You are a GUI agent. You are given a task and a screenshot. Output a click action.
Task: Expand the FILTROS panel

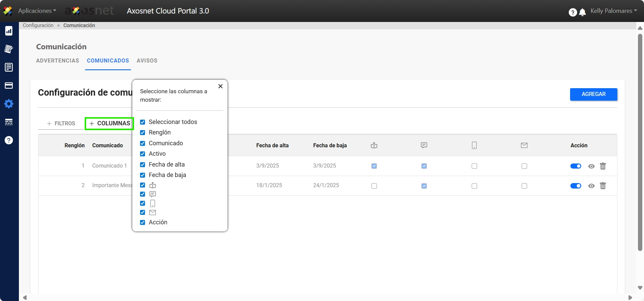pos(61,123)
